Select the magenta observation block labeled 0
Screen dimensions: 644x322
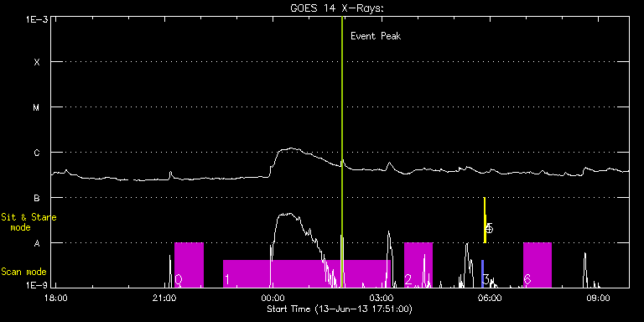click(189, 265)
